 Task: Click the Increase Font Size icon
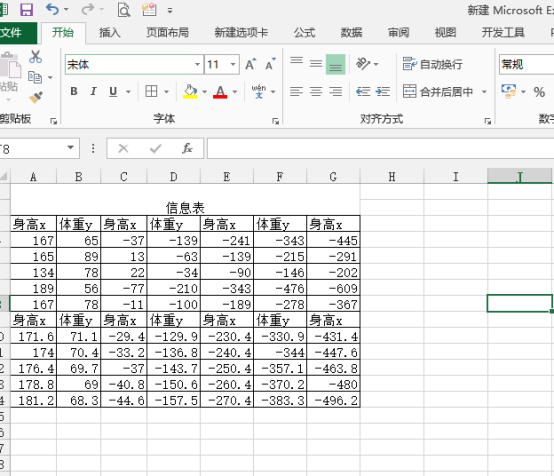coord(251,64)
